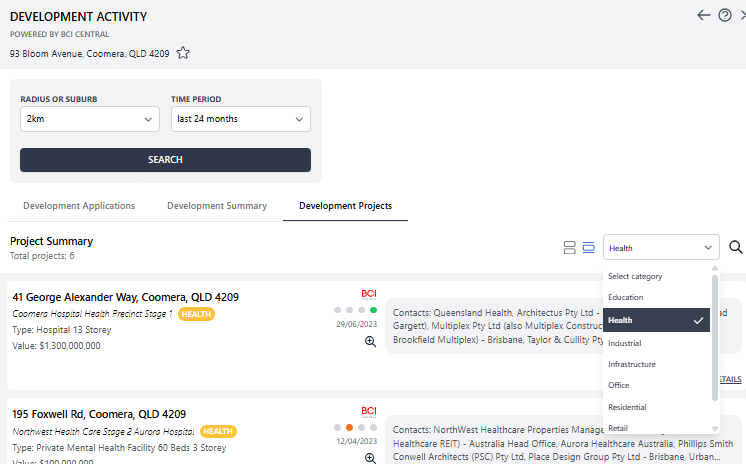
Task: Collapse the Health category dropdown
Action: 661,247
